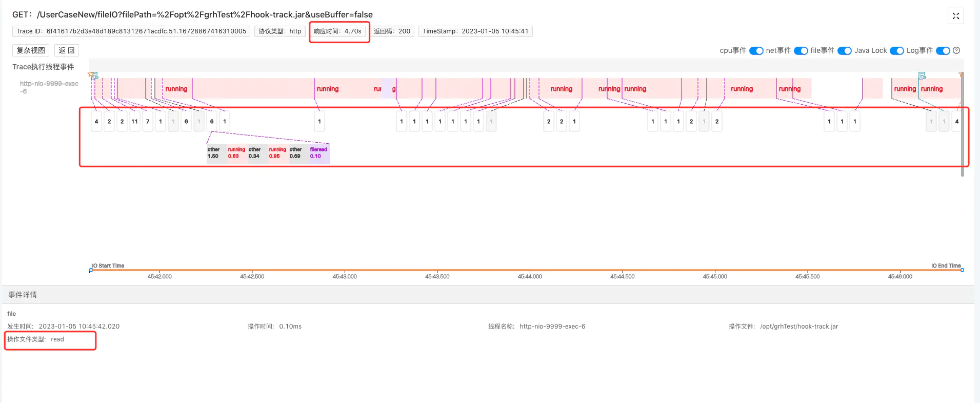Click the running 0.63 segment
980x403 pixels.
click(236, 153)
